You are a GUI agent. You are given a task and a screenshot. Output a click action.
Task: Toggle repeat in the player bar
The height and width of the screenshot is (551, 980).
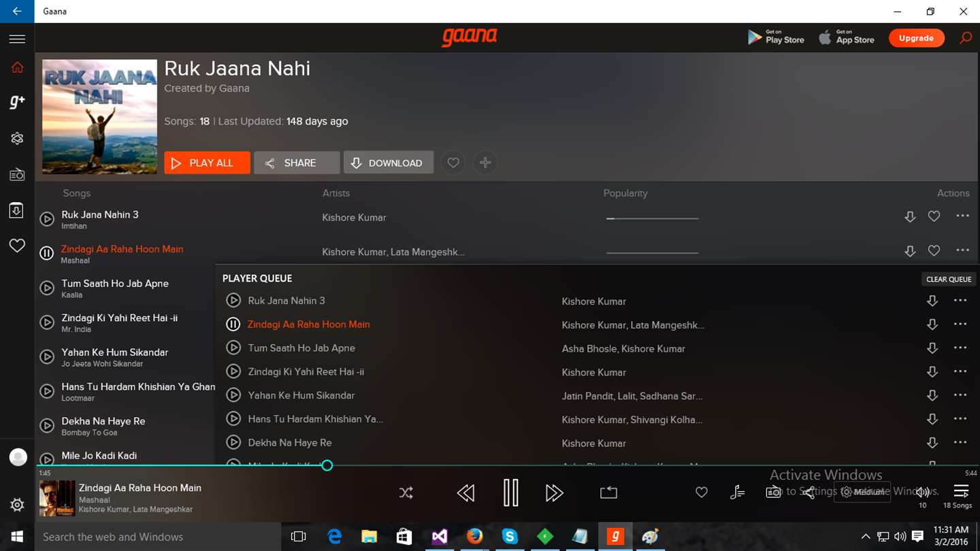pos(608,492)
